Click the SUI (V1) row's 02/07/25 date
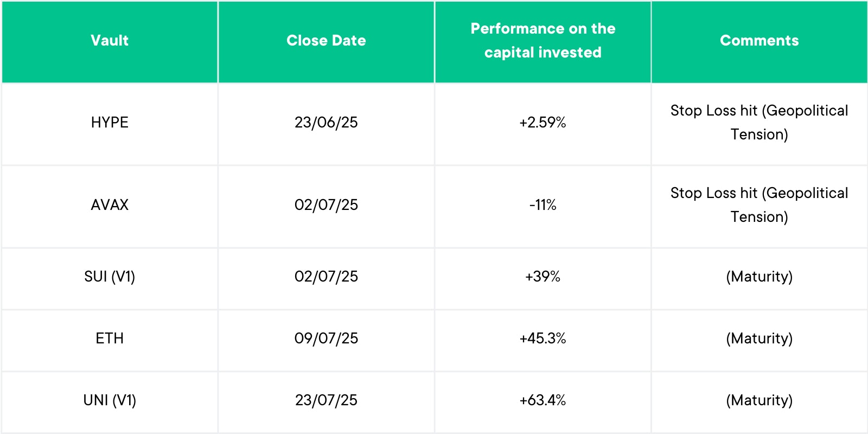Viewport: 868px width, 434px height. point(326,277)
